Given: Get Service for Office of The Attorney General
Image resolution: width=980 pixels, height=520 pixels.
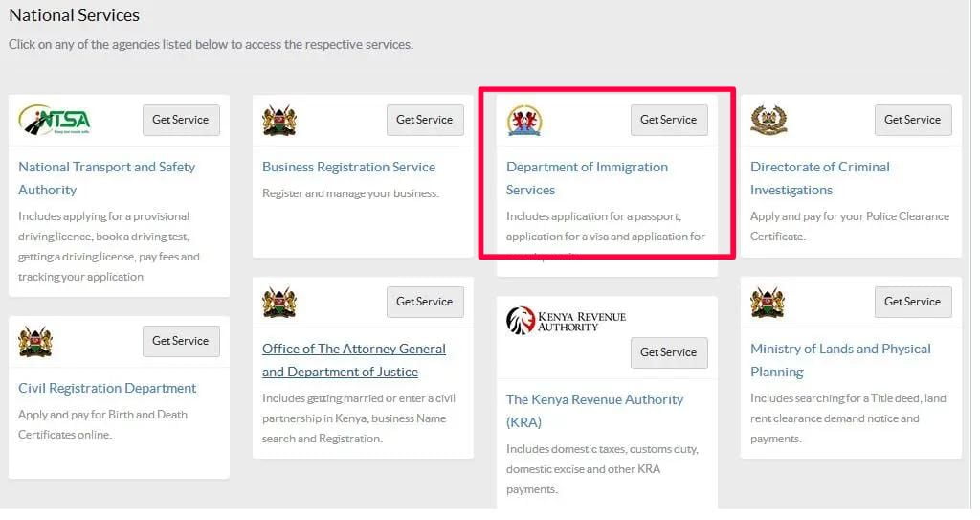Looking at the screenshot, I should point(425,302).
